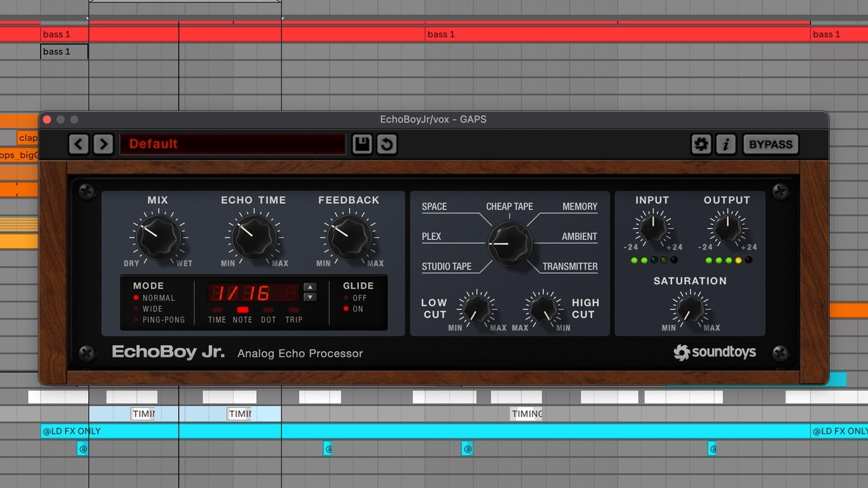
Task: Choose the PLEX echo style
Action: coord(431,237)
